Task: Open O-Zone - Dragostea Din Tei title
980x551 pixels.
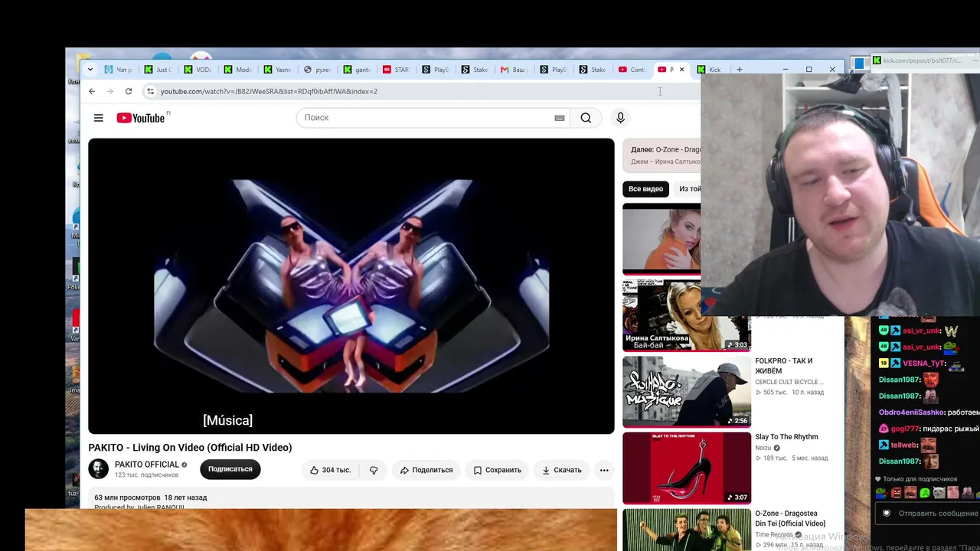Action: [x=790, y=519]
